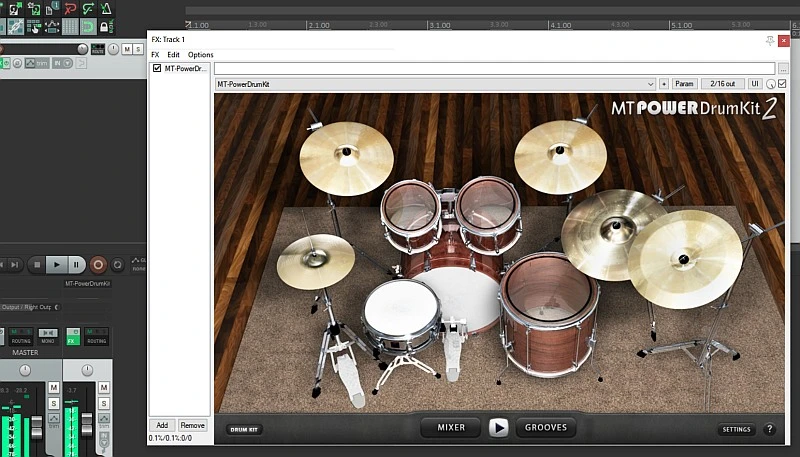Screen dimensions: 800x457
Task: Click the Param button
Action: tap(684, 84)
